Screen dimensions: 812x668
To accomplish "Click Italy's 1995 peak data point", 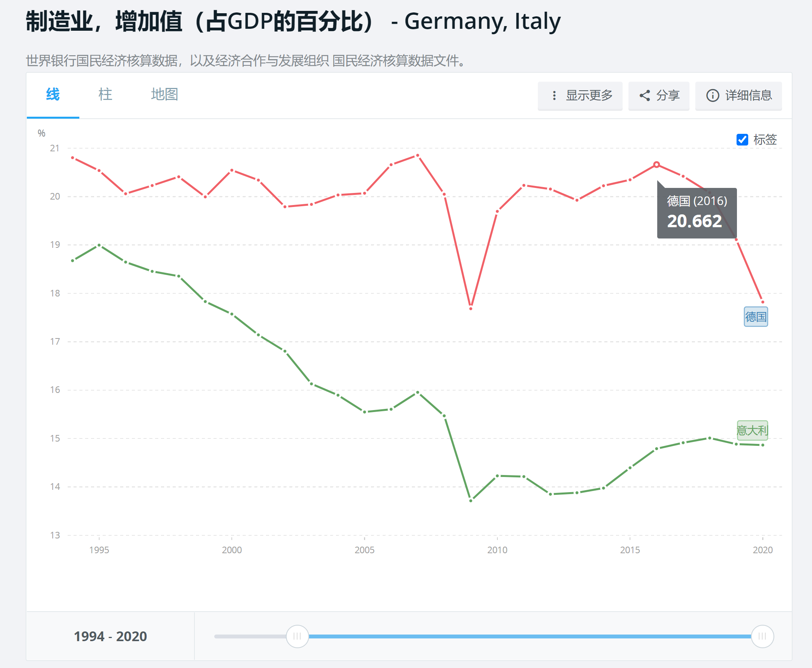I will 99,245.
